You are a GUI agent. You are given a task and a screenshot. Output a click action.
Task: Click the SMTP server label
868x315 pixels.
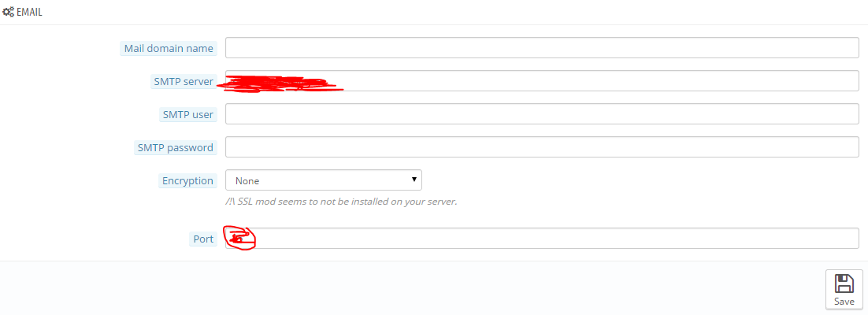point(184,81)
